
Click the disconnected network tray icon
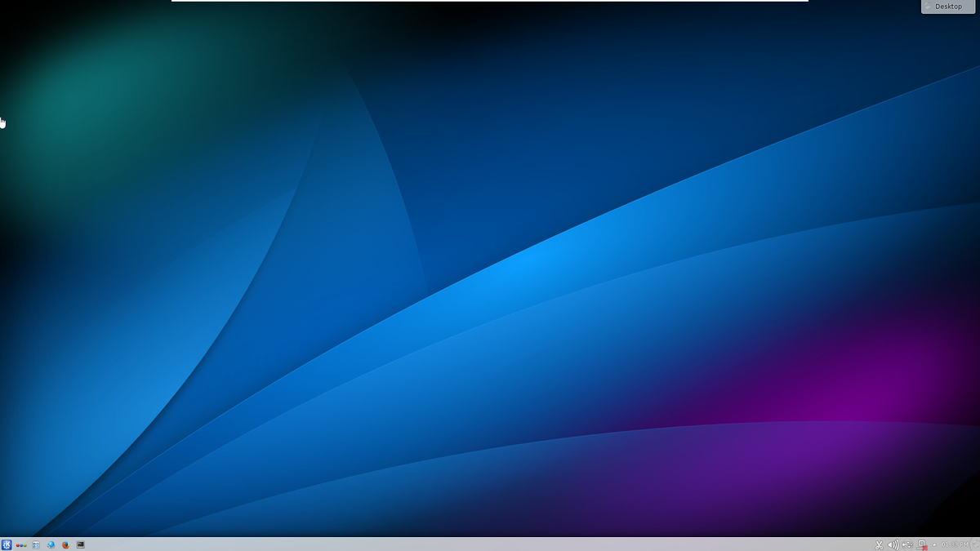pos(921,544)
